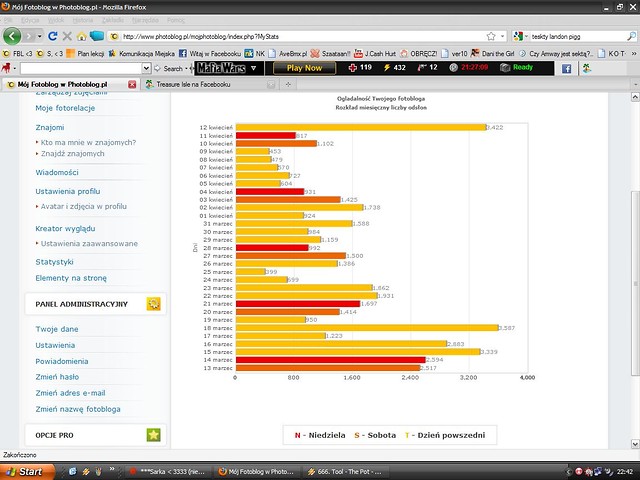Open a new tab with plus button
This screenshot has height=480, width=640.
point(288,84)
